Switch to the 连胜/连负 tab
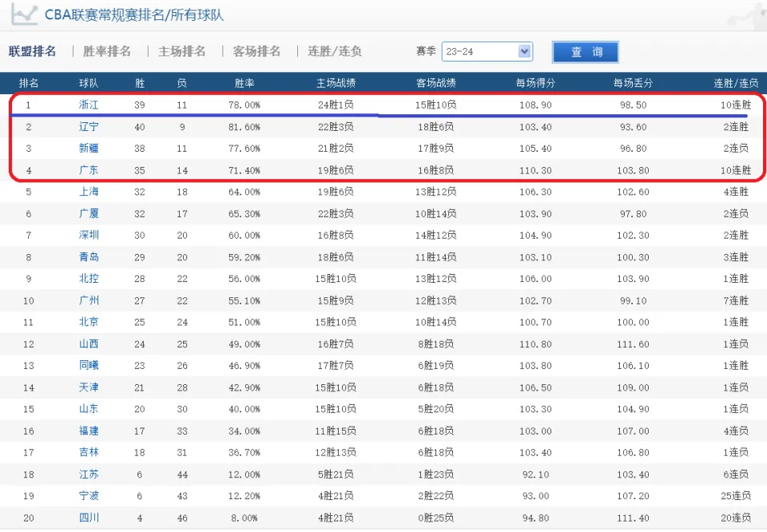Image resolution: width=767 pixels, height=532 pixels. (335, 51)
